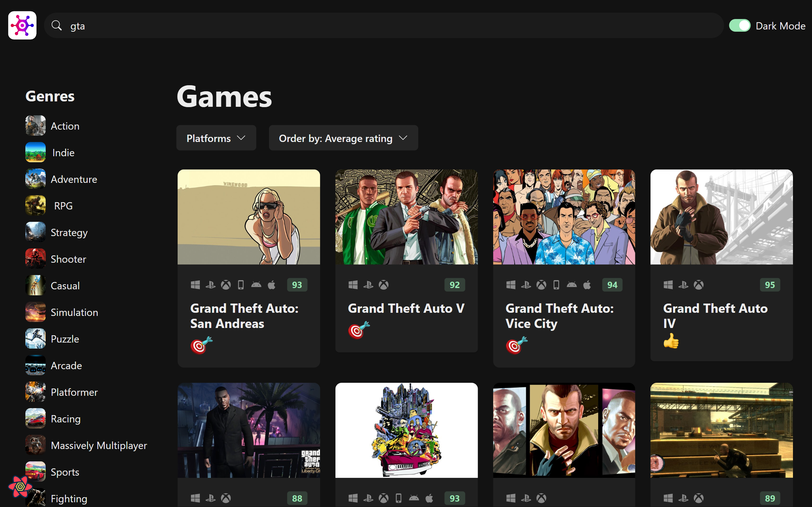Select the Indie genre
The height and width of the screenshot is (507, 812).
point(63,152)
